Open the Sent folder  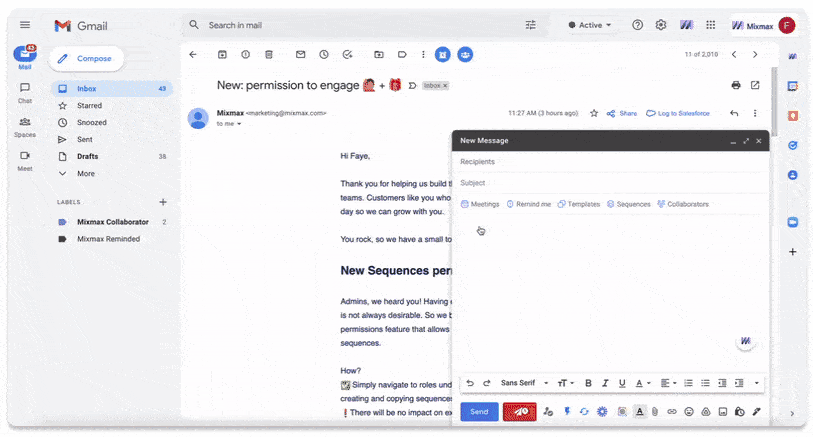point(111,139)
